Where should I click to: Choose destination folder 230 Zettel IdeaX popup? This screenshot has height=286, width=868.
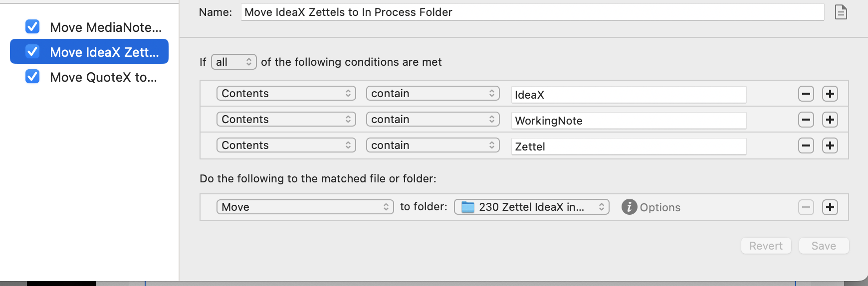531,207
